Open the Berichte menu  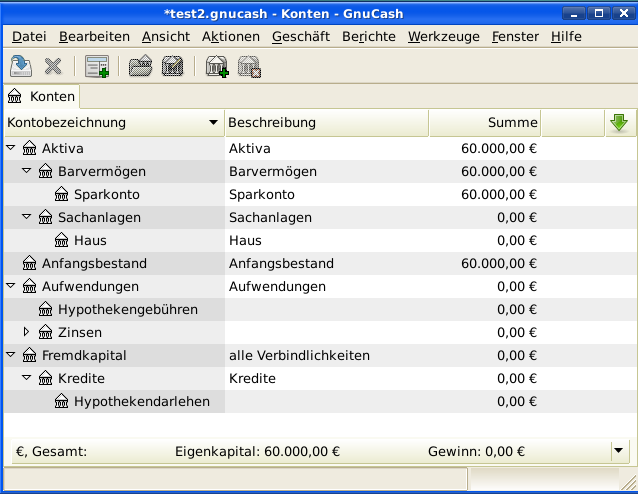[368, 36]
